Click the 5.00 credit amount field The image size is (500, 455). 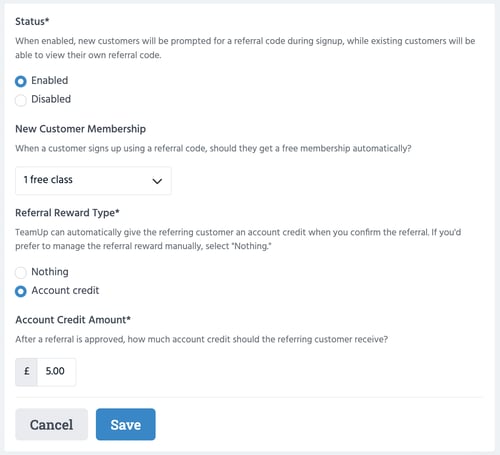[56, 372]
